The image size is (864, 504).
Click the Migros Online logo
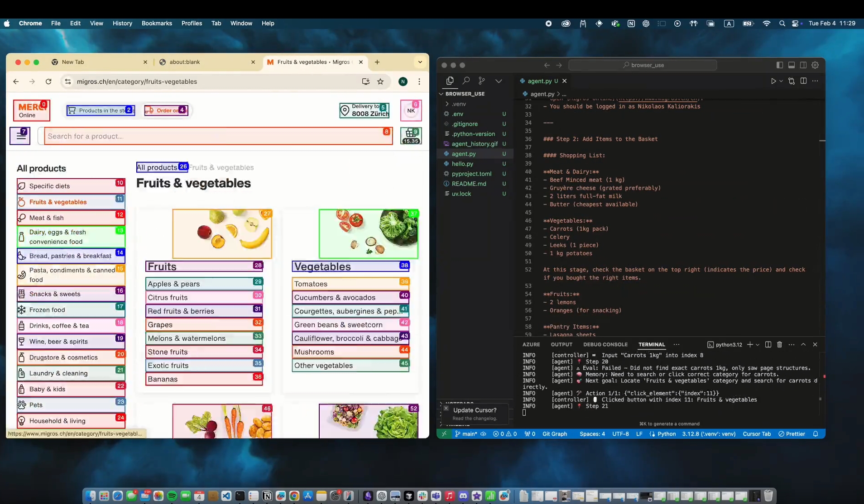(x=31, y=110)
